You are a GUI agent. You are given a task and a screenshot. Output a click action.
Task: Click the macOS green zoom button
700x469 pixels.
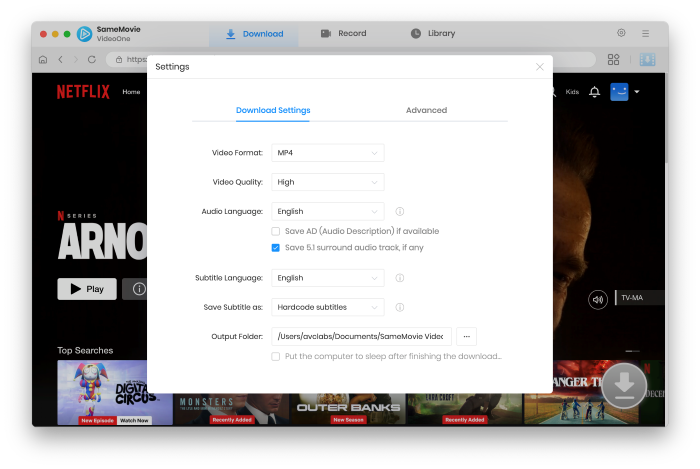tap(67, 34)
